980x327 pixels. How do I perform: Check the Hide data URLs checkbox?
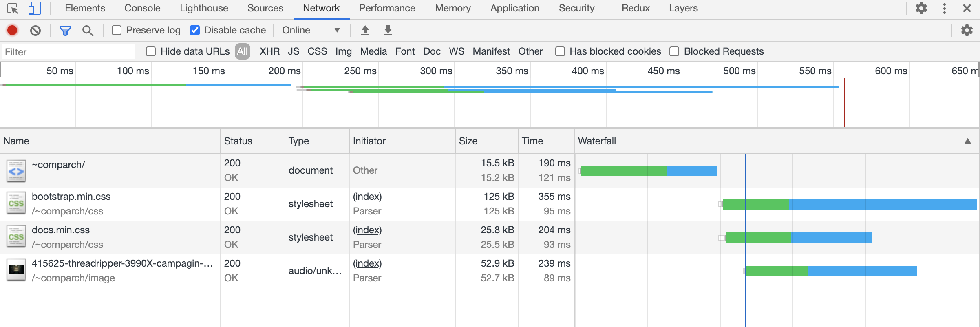[151, 51]
